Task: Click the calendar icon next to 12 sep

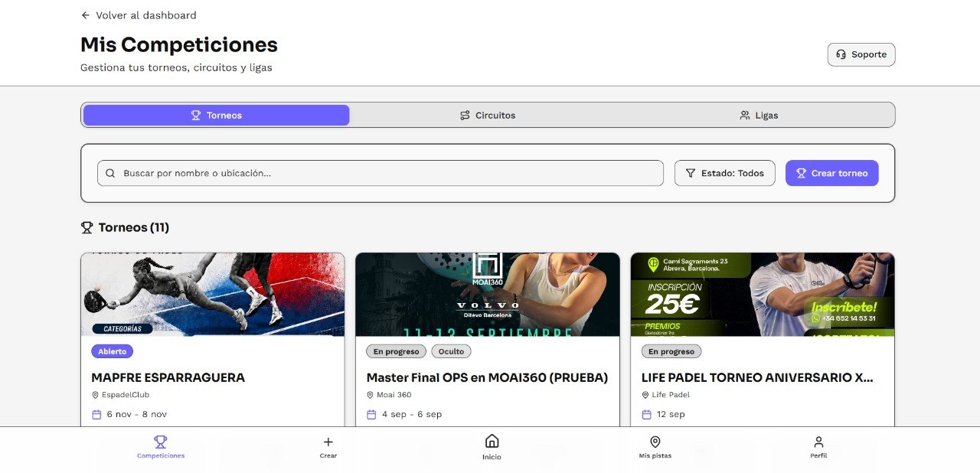Action: 646,414
